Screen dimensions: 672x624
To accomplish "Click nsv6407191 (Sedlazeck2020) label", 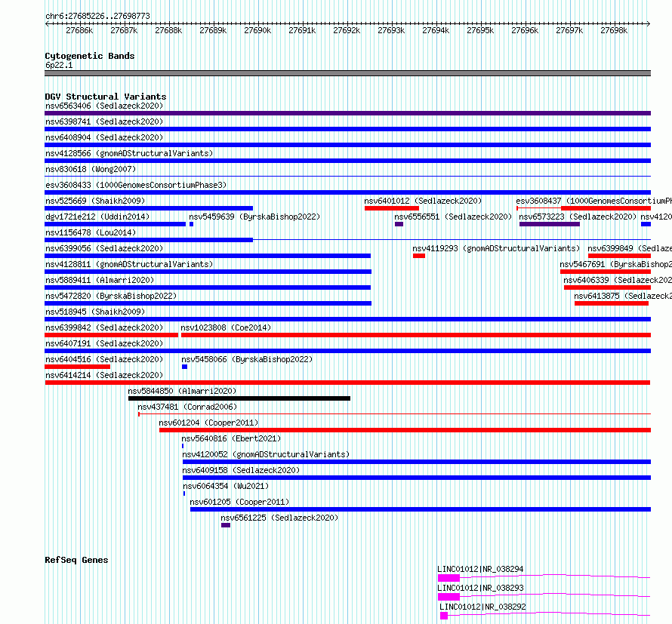I will coord(104,343).
